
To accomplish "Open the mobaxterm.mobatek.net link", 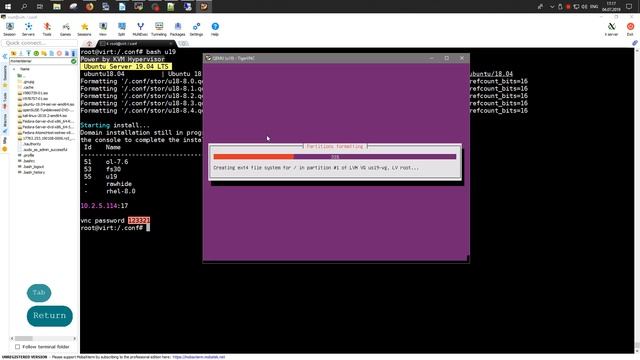I will (x=198, y=357).
